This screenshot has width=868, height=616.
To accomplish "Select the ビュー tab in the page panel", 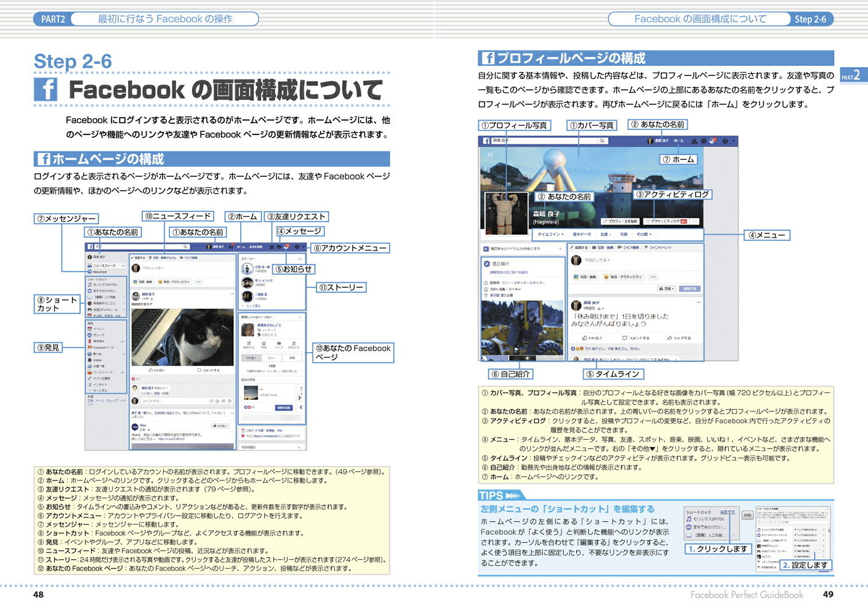I will [271, 358].
